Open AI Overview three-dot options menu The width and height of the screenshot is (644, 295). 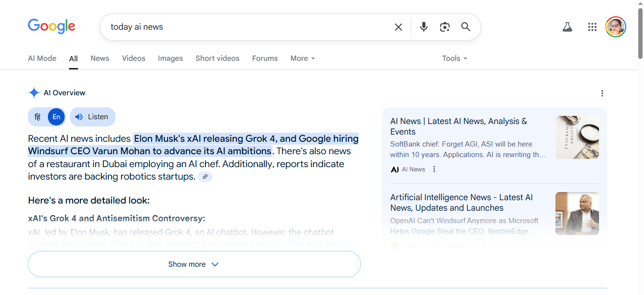[602, 93]
